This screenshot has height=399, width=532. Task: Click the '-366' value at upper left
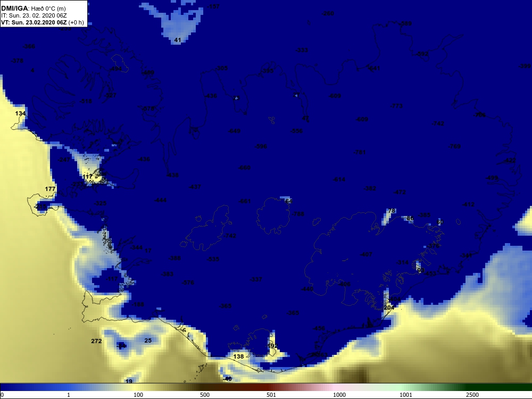29,46
